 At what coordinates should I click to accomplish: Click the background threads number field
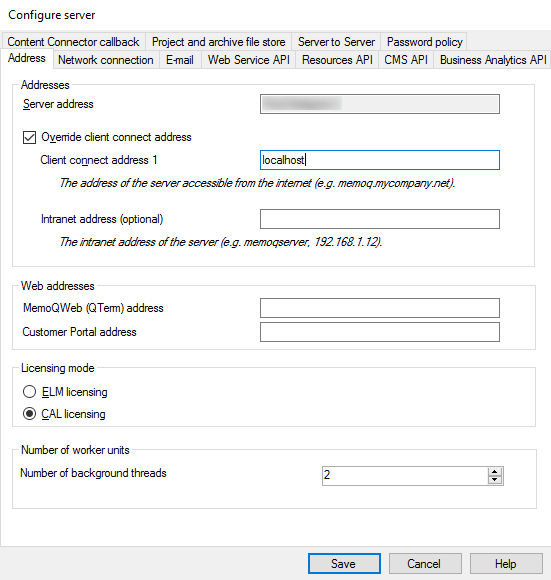point(405,475)
